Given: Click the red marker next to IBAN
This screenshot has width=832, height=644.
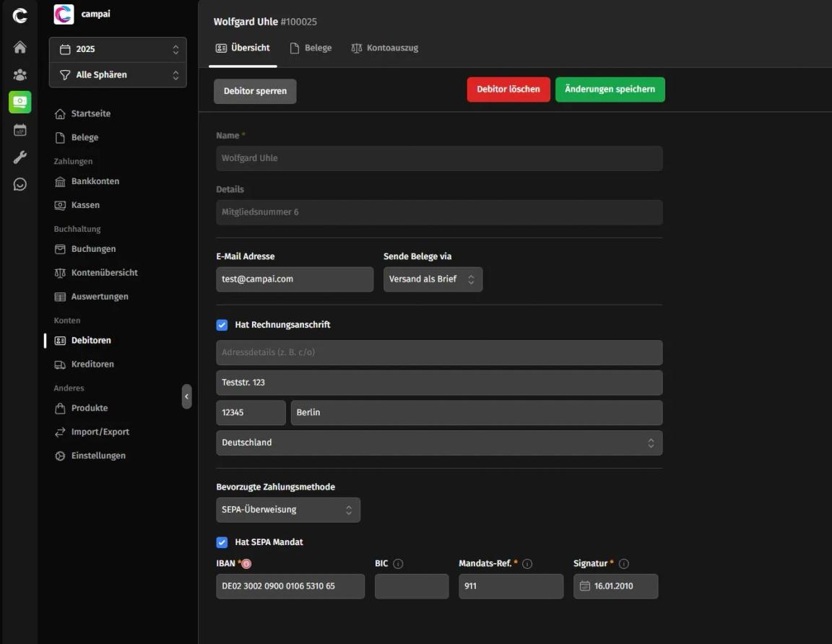Looking at the screenshot, I should click(x=247, y=564).
